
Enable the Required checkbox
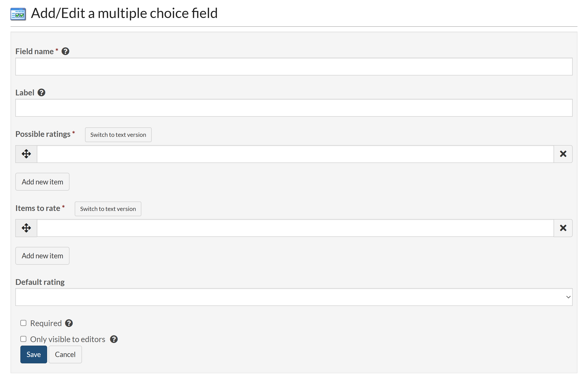(23, 323)
